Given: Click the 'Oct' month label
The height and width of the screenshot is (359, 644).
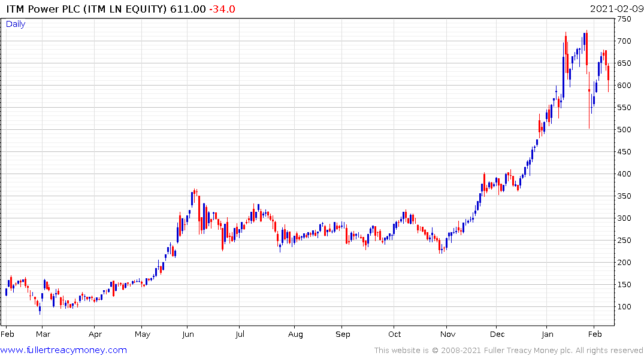Looking at the screenshot, I should click(x=394, y=334).
